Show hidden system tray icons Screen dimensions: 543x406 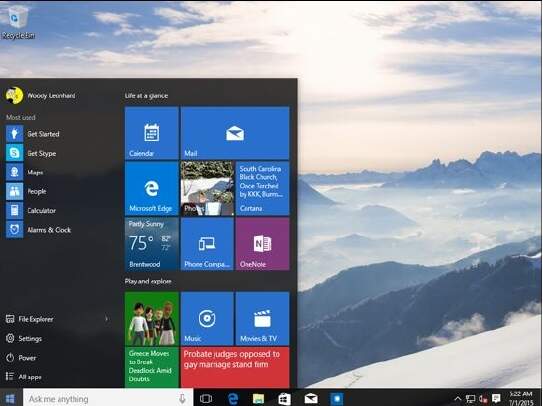[457, 399]
